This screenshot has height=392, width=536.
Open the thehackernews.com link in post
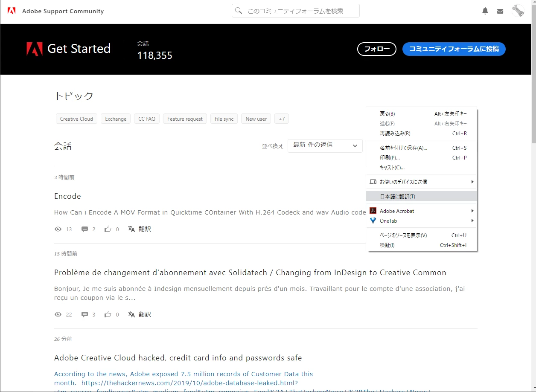coord(189,383)
